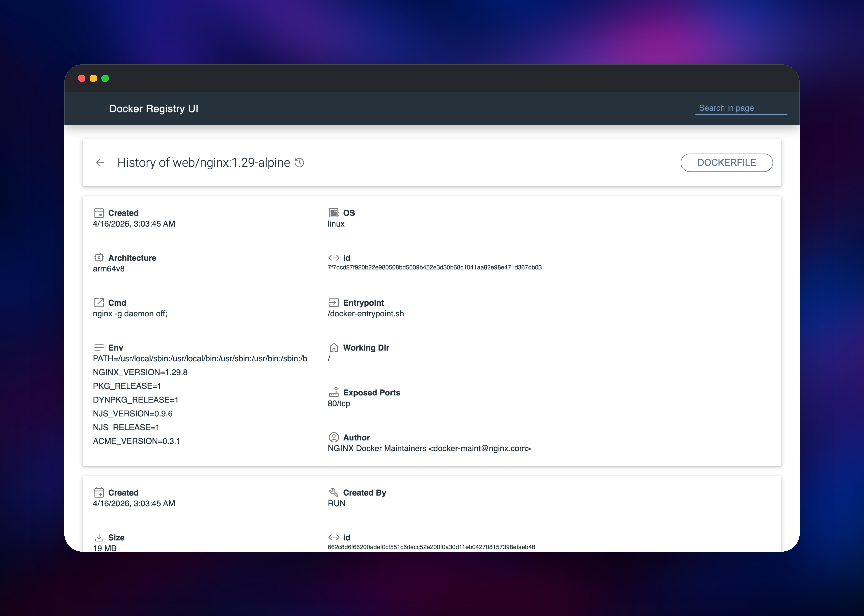This screenshot has height=616, width=864.
Task: Click the first card's 4/16/2026 creation date
Action: click(x=134, y=224)
